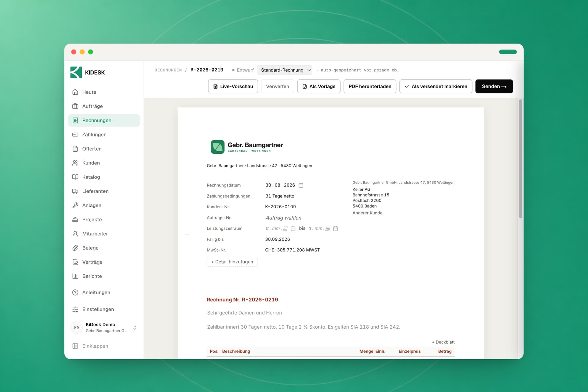Click the green pill in the title bar
The width and height of the screenshot is (588, 392).
(508, 52)
